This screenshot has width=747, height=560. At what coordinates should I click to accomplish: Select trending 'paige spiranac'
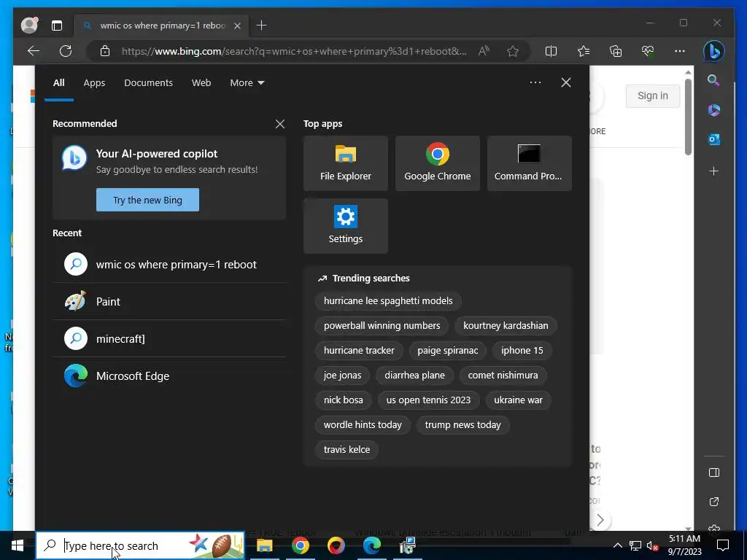tap(447, 351)
